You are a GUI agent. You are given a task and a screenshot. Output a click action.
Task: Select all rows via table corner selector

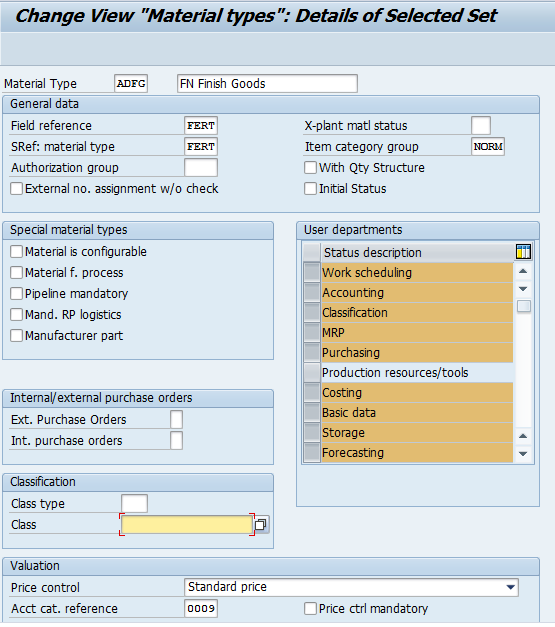[312, 252]
